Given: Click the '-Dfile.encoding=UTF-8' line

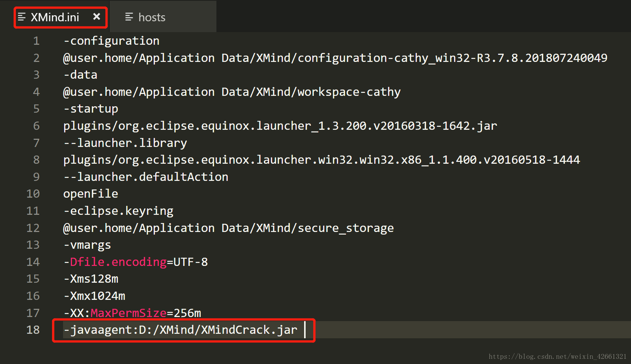Looking at the screenshot, I should coord(135,262).
